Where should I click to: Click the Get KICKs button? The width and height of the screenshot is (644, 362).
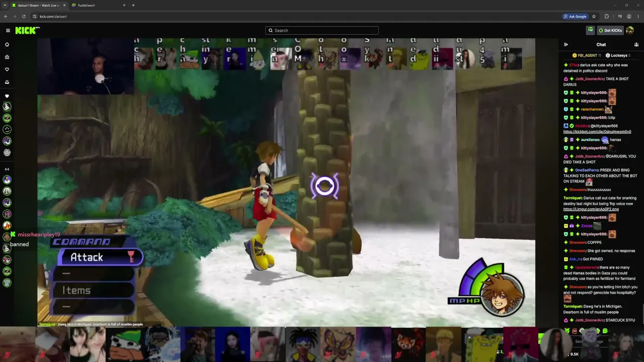[x=610, y=30]
